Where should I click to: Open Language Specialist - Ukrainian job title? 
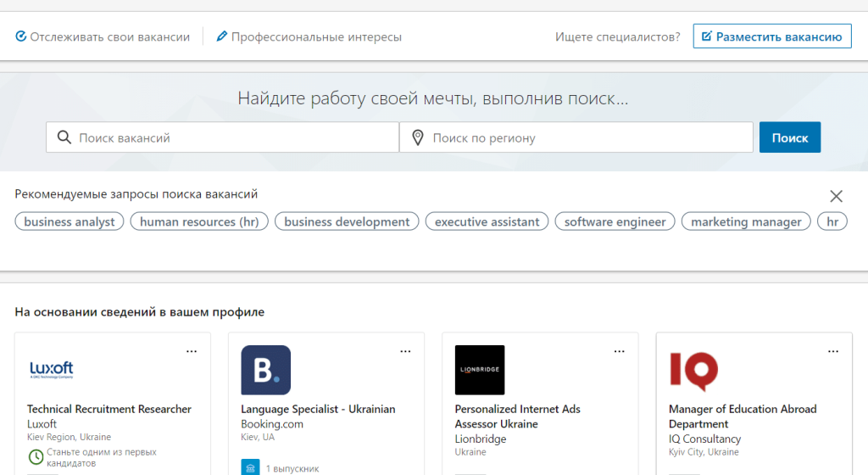tap(318, 409)
